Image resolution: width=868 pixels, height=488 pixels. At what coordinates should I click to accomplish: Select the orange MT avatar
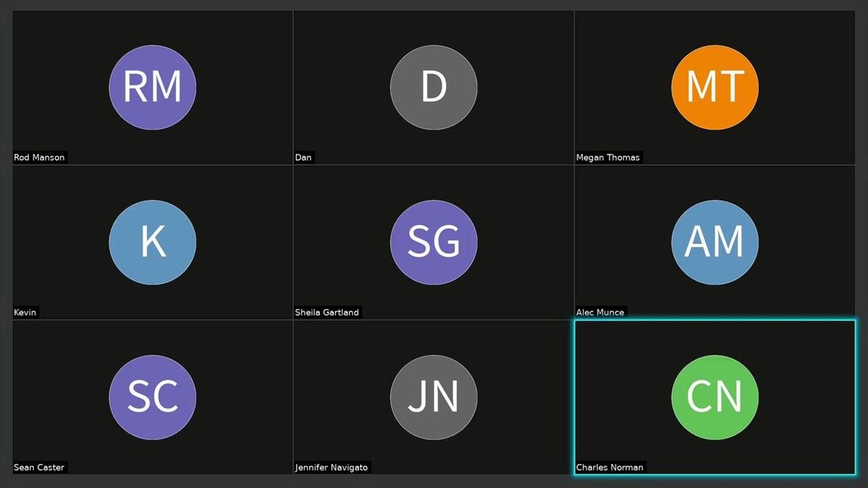(x=715, y=87)
